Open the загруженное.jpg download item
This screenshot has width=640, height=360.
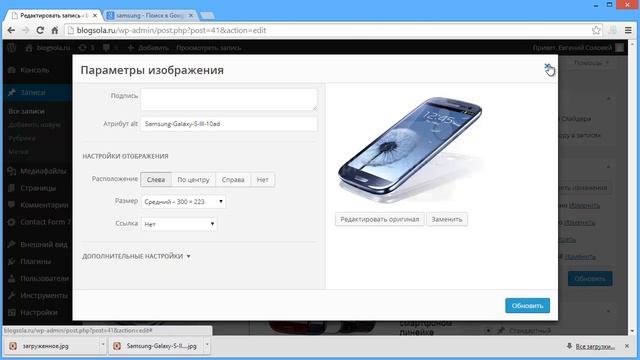(52, 346)
